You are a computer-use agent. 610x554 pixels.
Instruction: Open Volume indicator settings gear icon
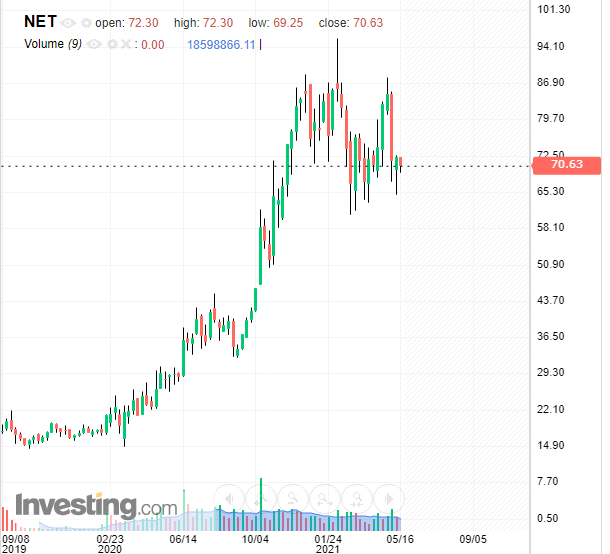112,44
